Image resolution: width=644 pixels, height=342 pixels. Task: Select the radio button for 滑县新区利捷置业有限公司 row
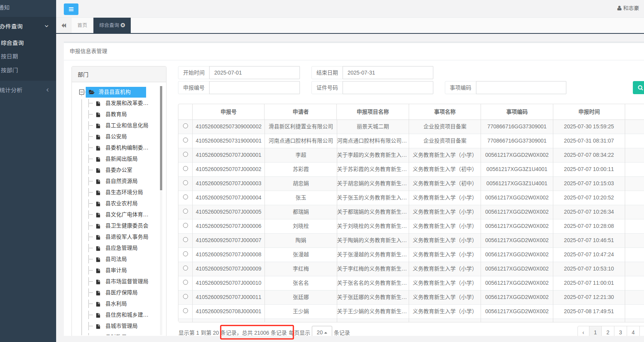click(185, 126)
